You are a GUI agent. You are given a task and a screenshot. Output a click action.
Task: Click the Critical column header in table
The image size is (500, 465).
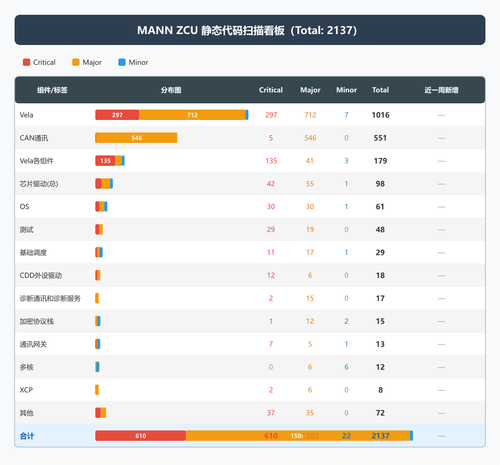[x=271, y=90]
